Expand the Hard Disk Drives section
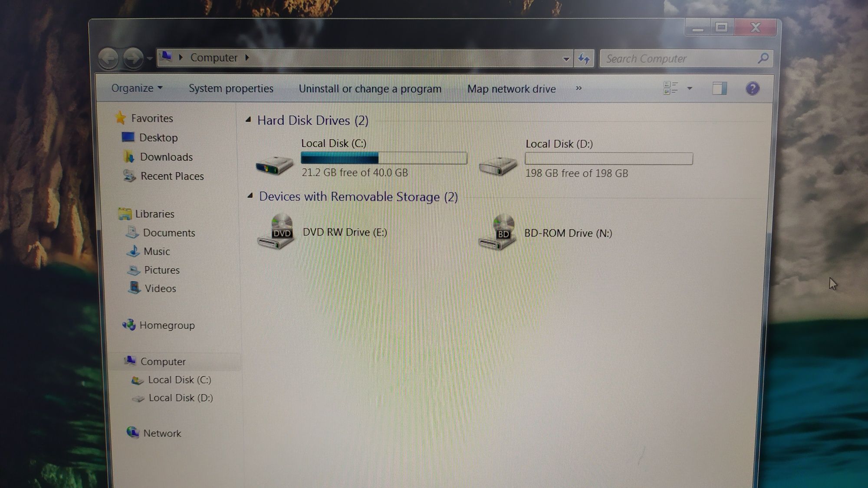868x488 pixels. coord(250,120)
